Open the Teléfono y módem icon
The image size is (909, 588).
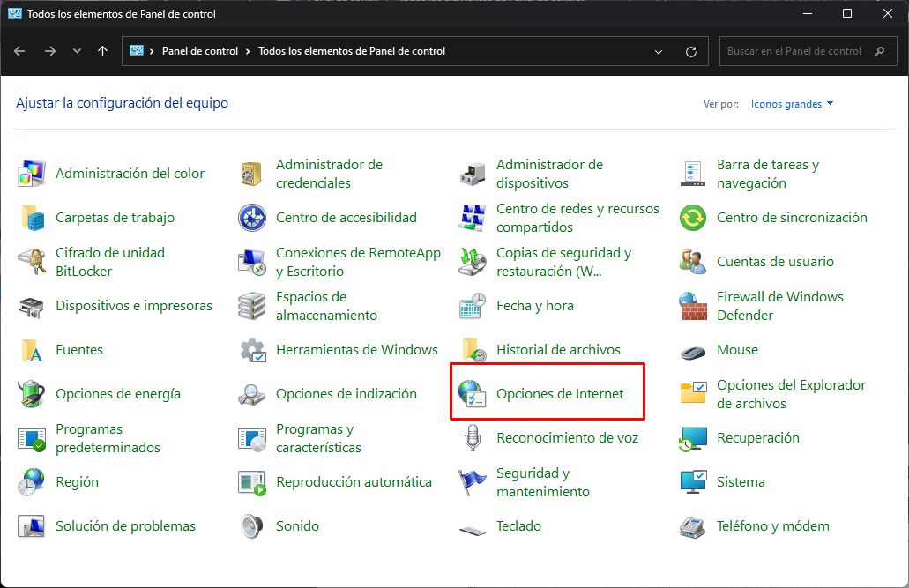coord(693,526)
